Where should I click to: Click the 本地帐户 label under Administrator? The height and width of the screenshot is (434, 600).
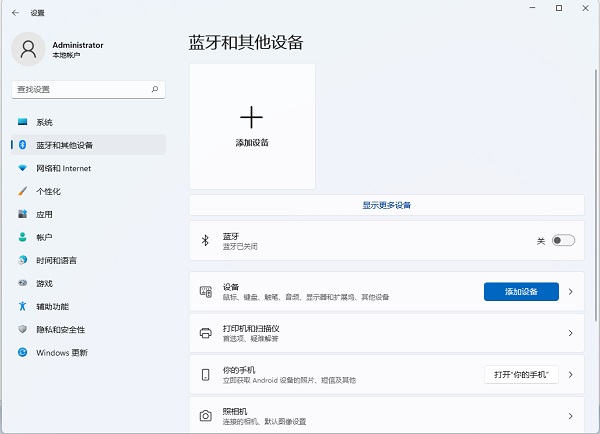point(66,55)
